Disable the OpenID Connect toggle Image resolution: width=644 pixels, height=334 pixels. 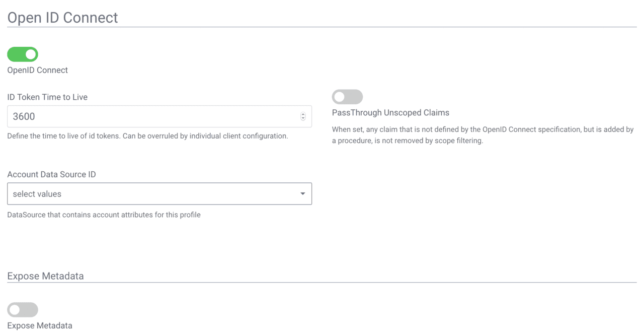pos(23,54)
